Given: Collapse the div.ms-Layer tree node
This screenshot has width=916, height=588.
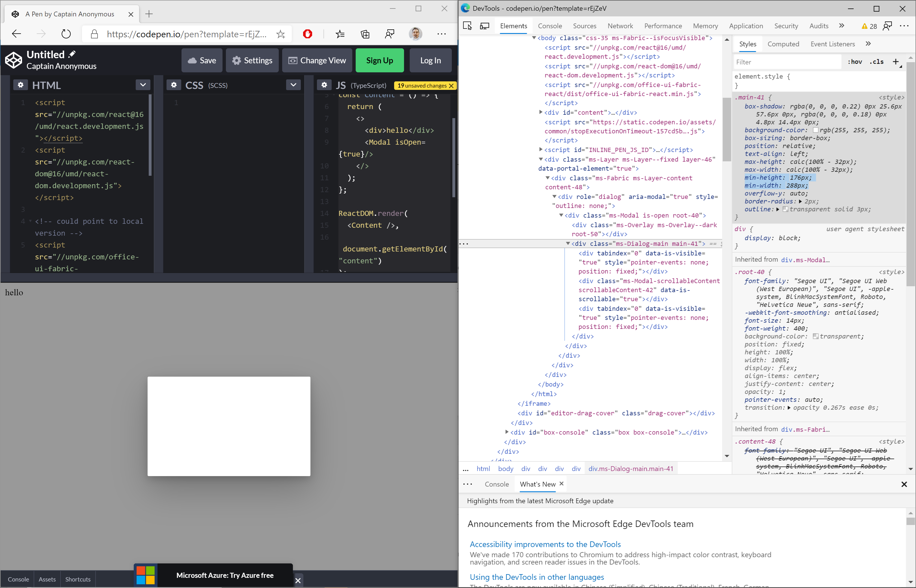Looking at the screenshot, I should 541,159.
